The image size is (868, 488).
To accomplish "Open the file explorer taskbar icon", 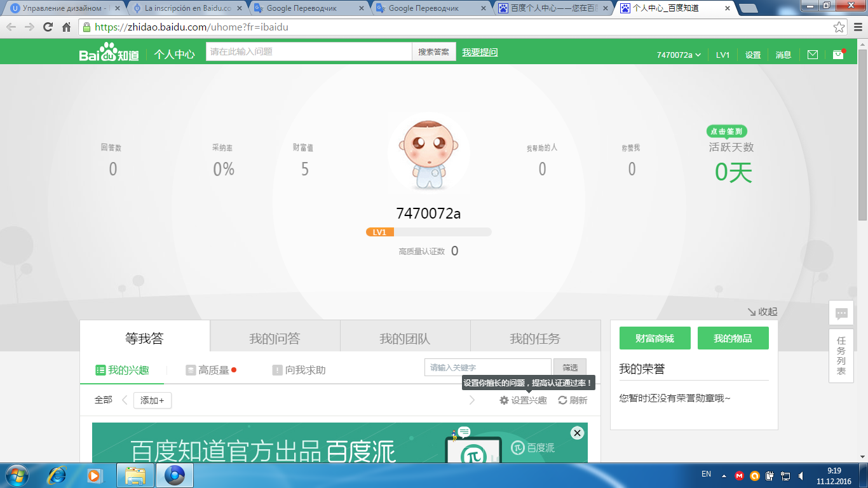I will click(x=135, y=475).
